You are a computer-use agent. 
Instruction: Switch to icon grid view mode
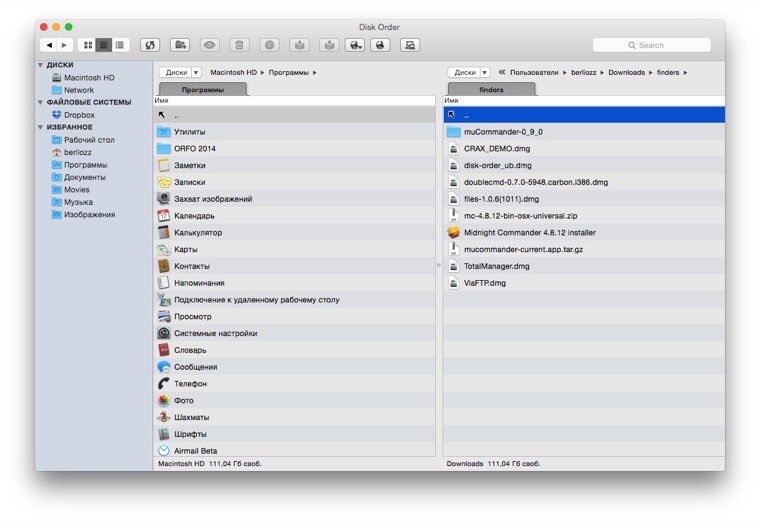click(x=88, y=45)
